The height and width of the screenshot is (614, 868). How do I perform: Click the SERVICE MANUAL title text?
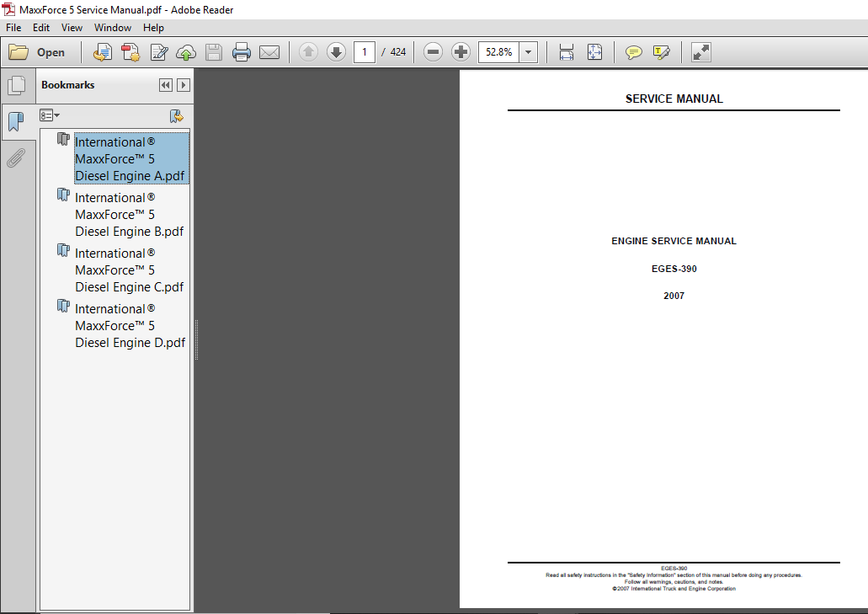coord(674,99)
